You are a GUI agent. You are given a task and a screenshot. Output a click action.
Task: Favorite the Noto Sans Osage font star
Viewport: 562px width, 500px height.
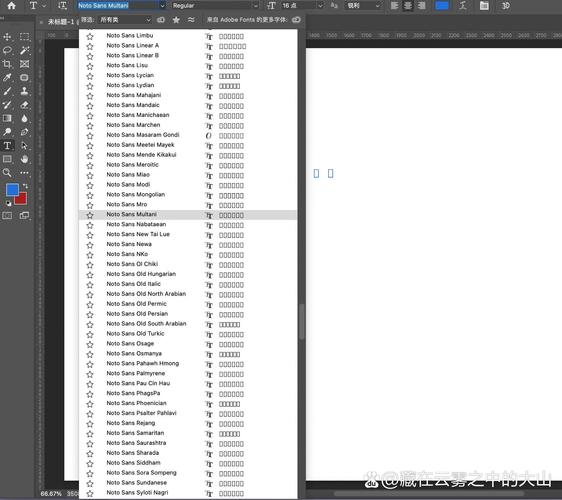click(x=90, y=344)
